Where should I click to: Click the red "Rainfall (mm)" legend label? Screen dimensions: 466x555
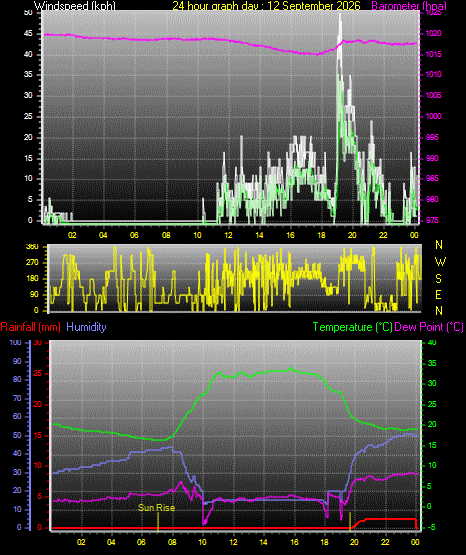pos(30,327)
